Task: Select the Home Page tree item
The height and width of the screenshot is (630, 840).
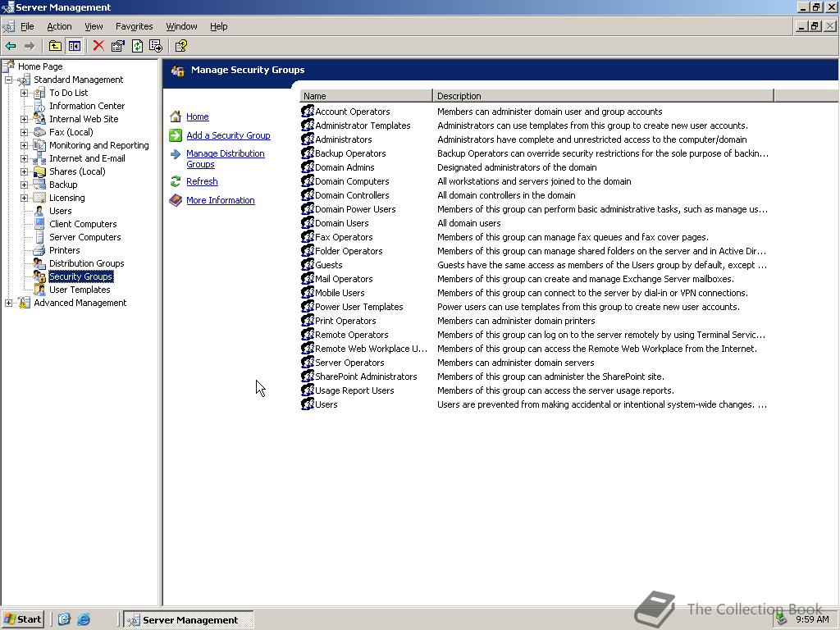Action: [40, 66]
